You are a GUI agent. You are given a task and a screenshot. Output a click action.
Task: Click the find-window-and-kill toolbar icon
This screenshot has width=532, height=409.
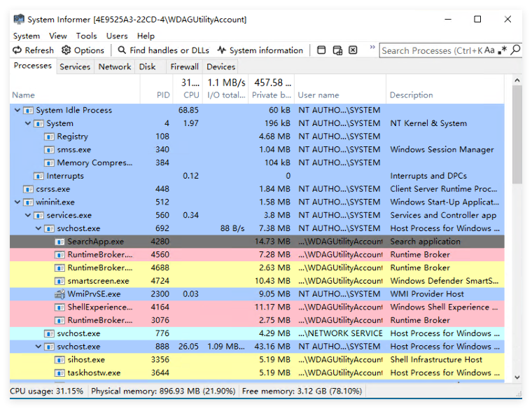(353, 50)
